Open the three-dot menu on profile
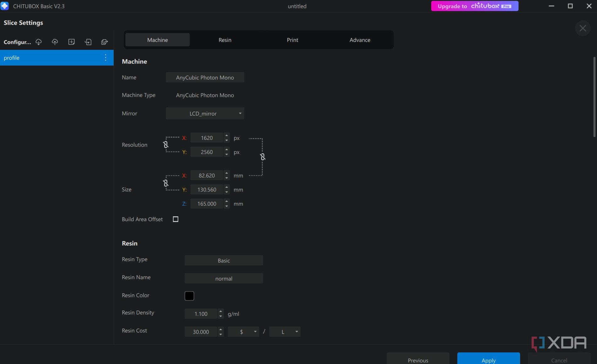 click(x=105, y=58)
